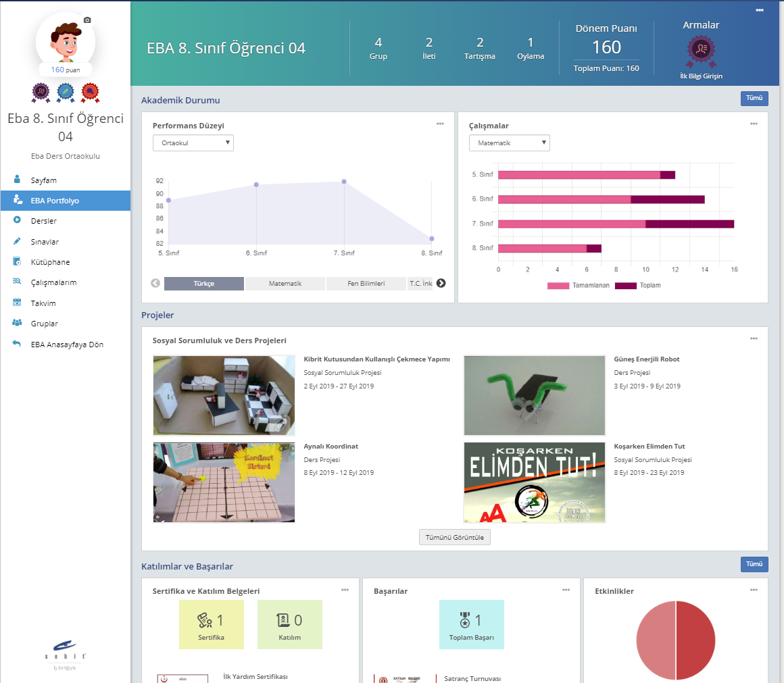Viewport: 784px width, 683px height.
Task: Open the header three-dot menu
Action: pos(760,11)
